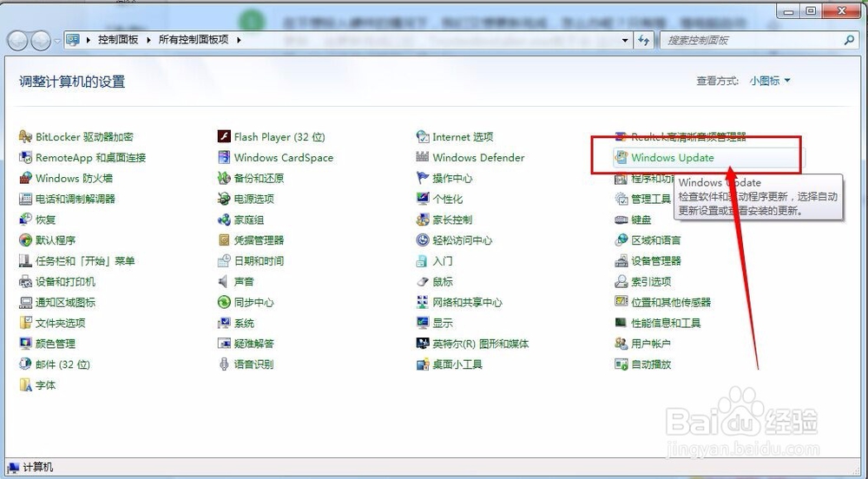Viewport: 868px width, 479px height.
Task: Expand the arrow before 控制面板 in breadcrumb
Action: point(89,40)
